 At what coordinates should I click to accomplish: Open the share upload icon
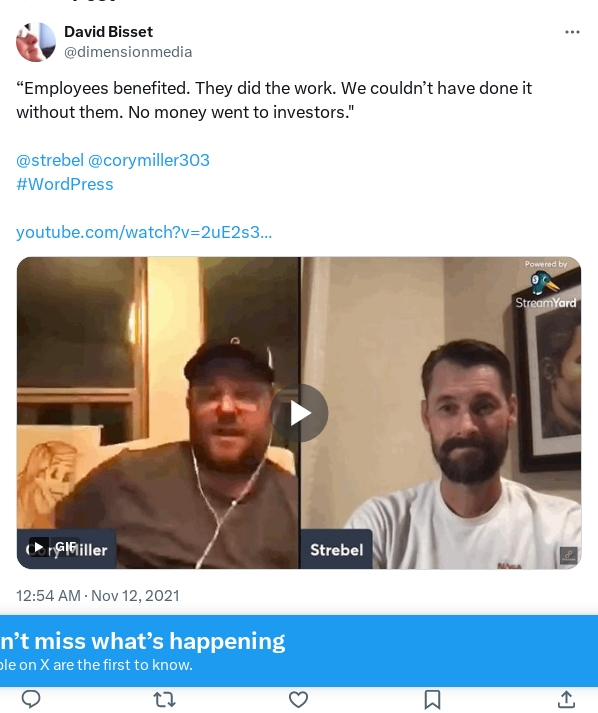coord(566,699)
